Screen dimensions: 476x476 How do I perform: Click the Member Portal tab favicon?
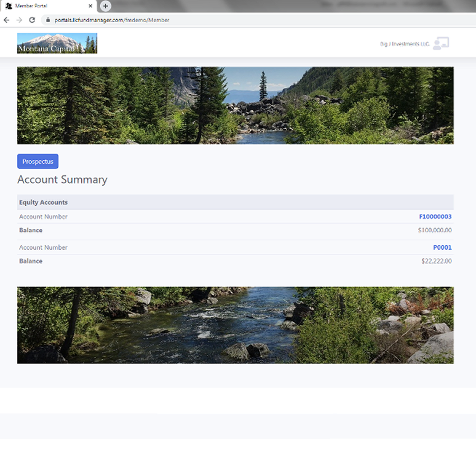pyautogui.click(x=9, y=6)
